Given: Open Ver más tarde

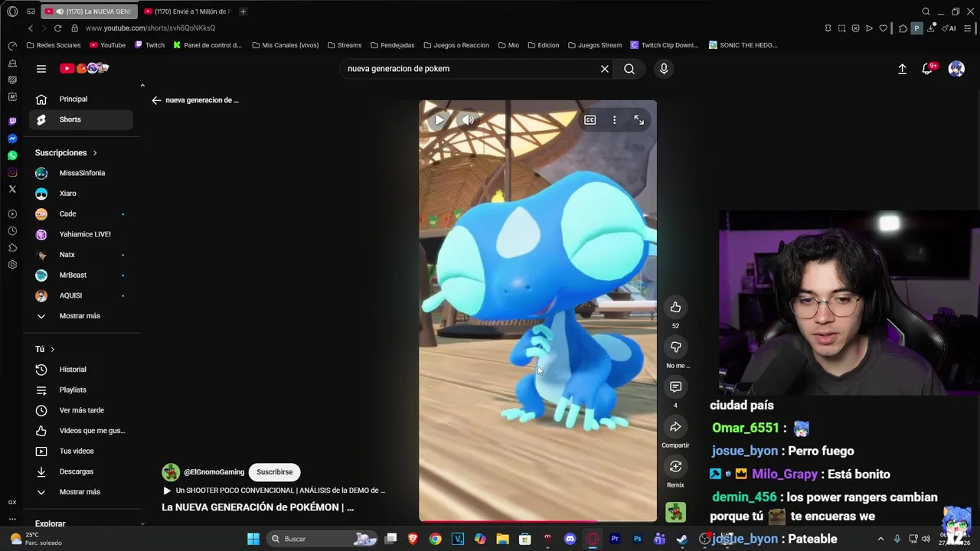Looking at the screenshot, I should click(81, 410).
